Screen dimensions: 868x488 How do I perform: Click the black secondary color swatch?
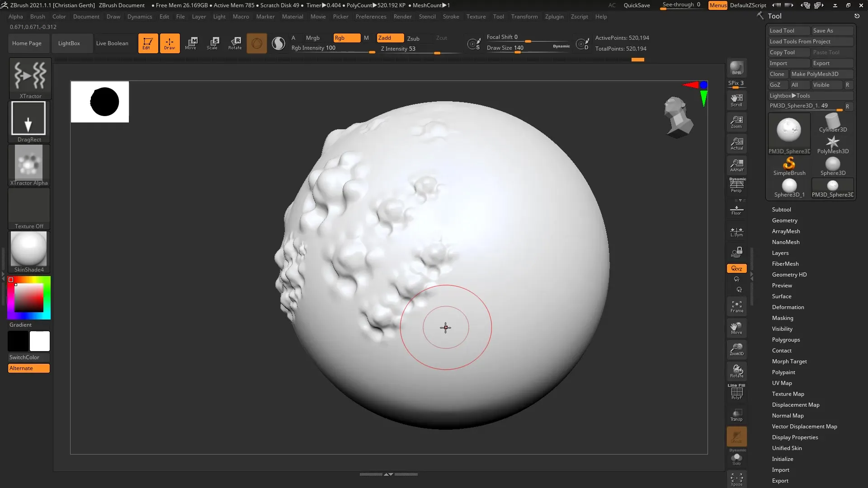pos(18,341)
